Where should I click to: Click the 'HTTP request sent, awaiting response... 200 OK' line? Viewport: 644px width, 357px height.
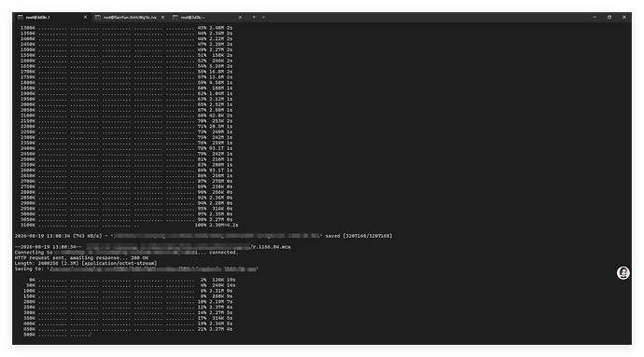pos(82,258)
